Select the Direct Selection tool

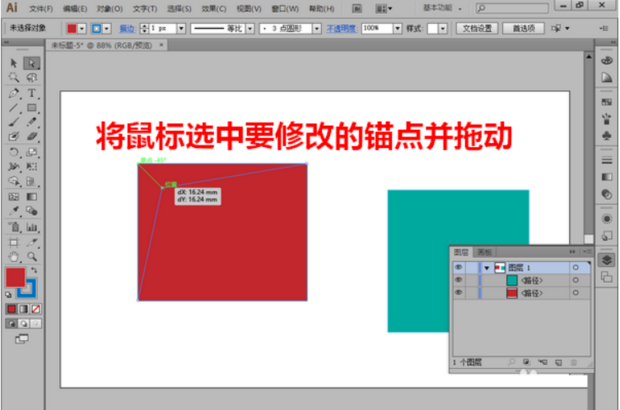tap(31, 63)
